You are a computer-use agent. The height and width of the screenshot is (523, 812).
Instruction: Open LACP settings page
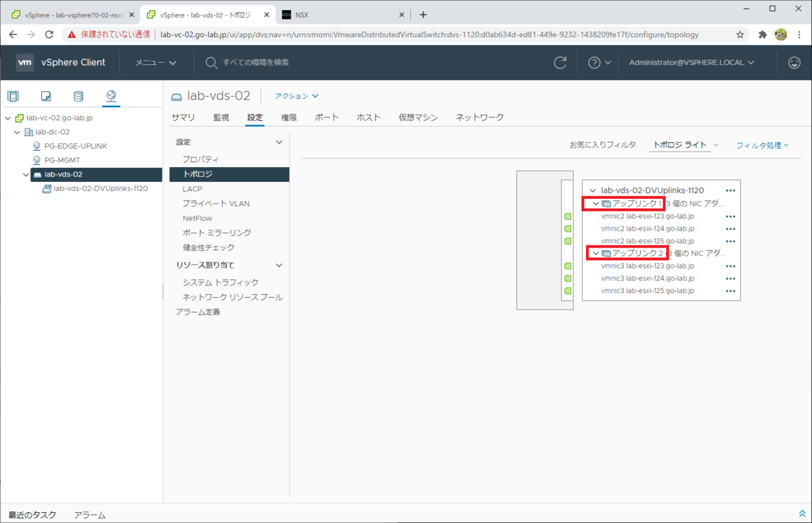point(192,189)
